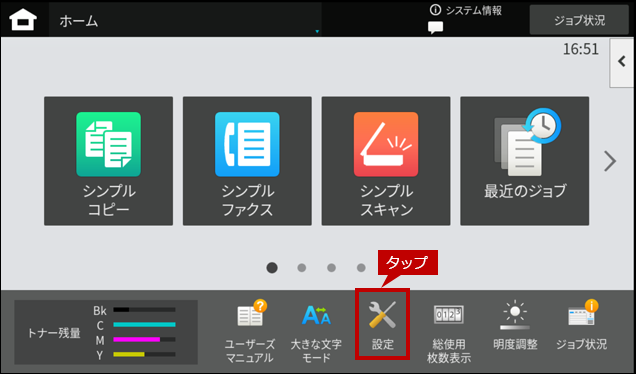Expand the ホーム title dropdown

(x=185, y=19)
